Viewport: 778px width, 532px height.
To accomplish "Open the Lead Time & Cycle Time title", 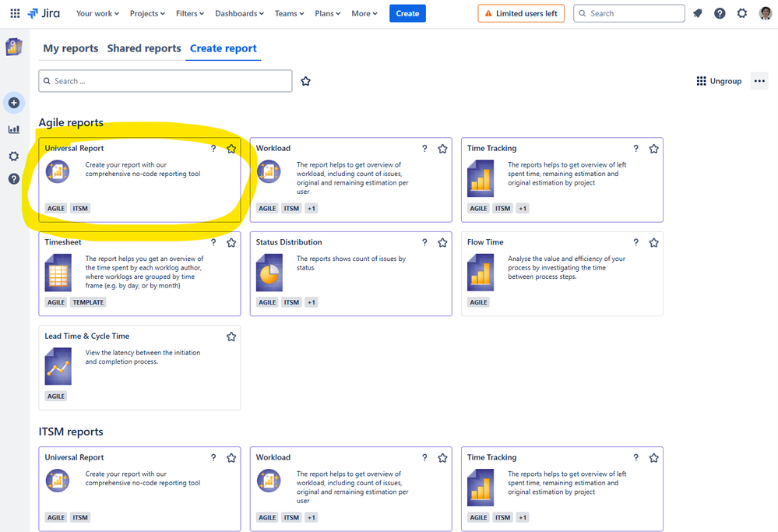I will coord(86,336).
